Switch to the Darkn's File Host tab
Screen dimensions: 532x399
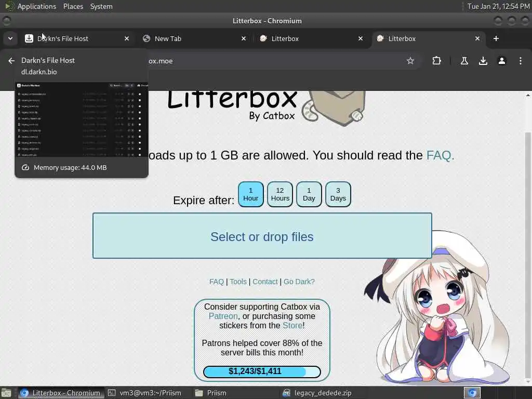(x=77, y=38)
